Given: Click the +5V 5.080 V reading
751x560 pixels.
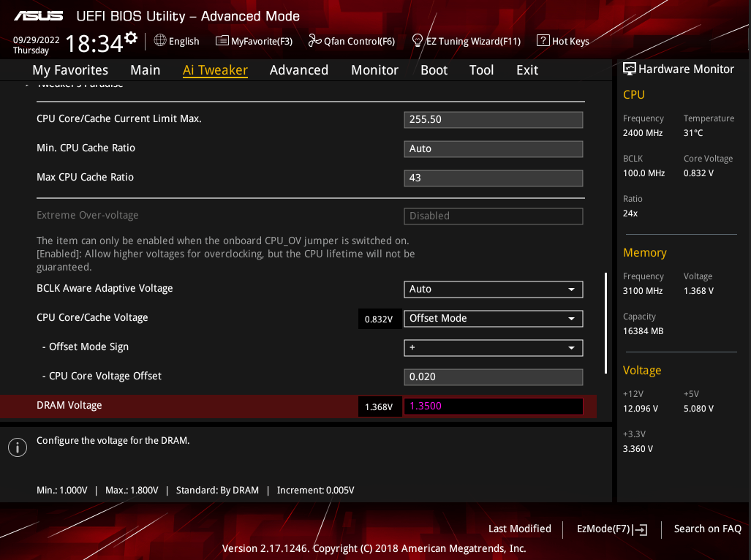Looking at the screenshot, I should 699,409.
